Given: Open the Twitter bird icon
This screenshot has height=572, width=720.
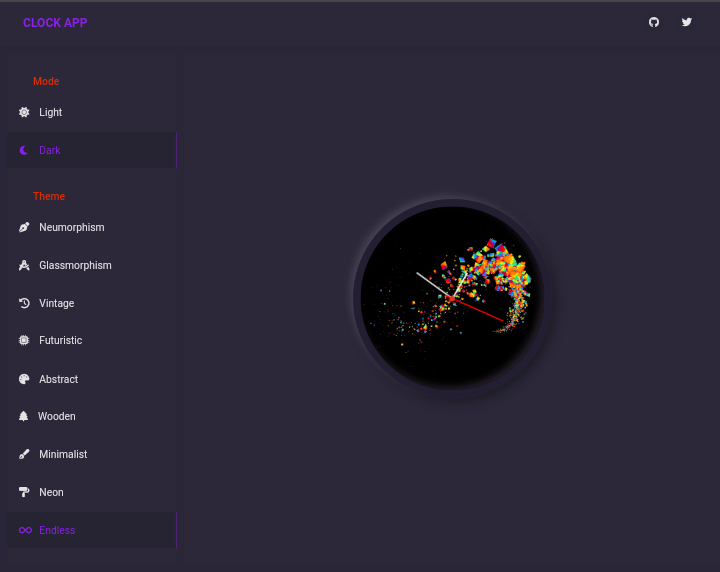Looking at the screenshot, I should coord(686,22).
